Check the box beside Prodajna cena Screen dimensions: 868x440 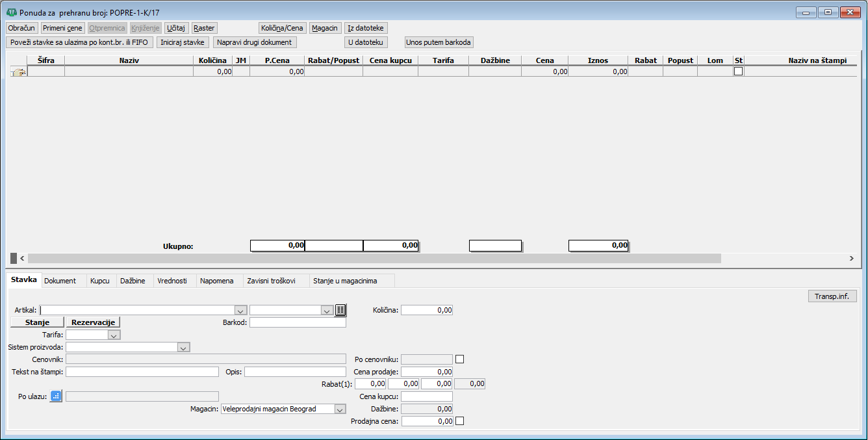460,421
